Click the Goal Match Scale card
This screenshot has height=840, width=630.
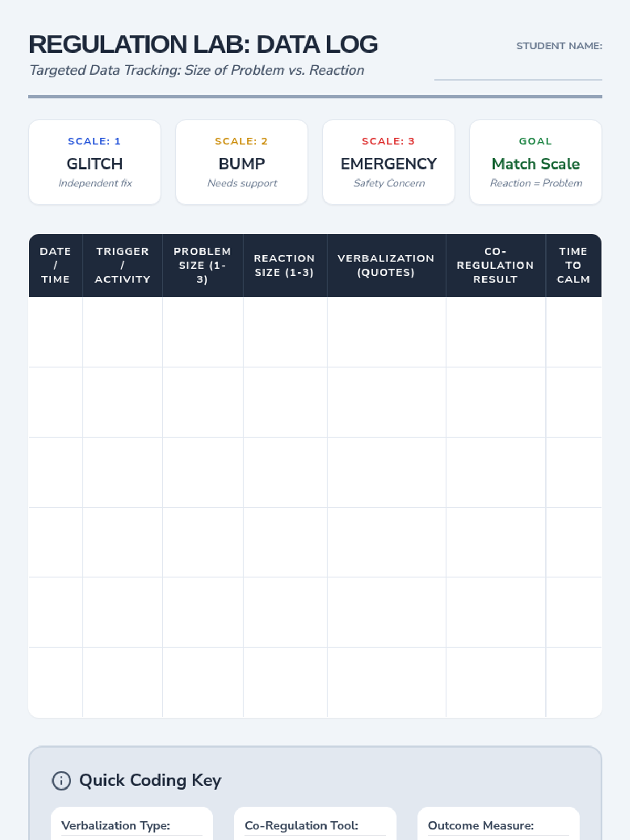(535, 162)
